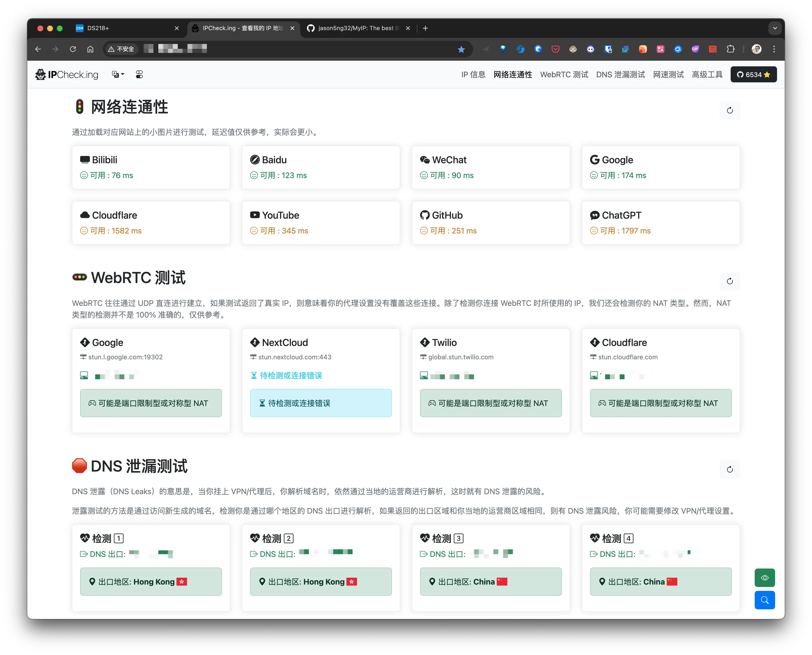Click the GitHub 6534 stars button

753,75
